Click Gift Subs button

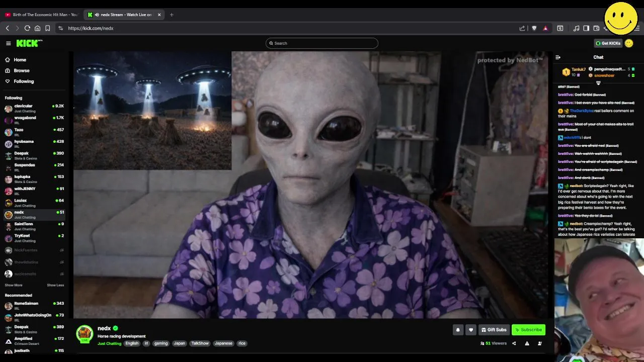pos(494,330)
